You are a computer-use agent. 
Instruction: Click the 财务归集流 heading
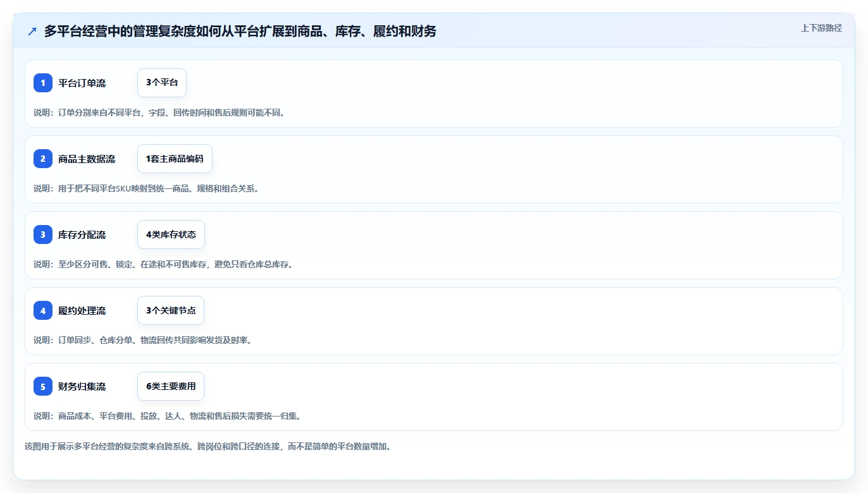click(82, 386)
